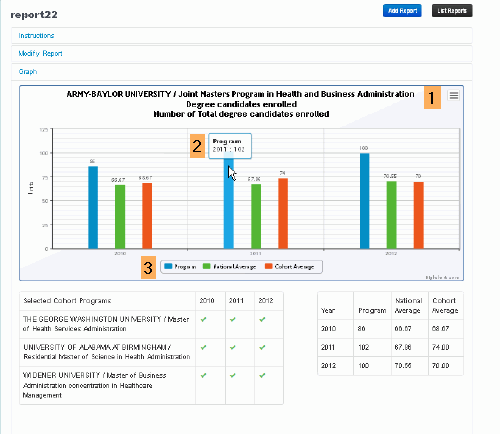Screen dimensions: 500x434
Task: Select University of Alabama at Birmingham row
Action: [x=151, y=352]
